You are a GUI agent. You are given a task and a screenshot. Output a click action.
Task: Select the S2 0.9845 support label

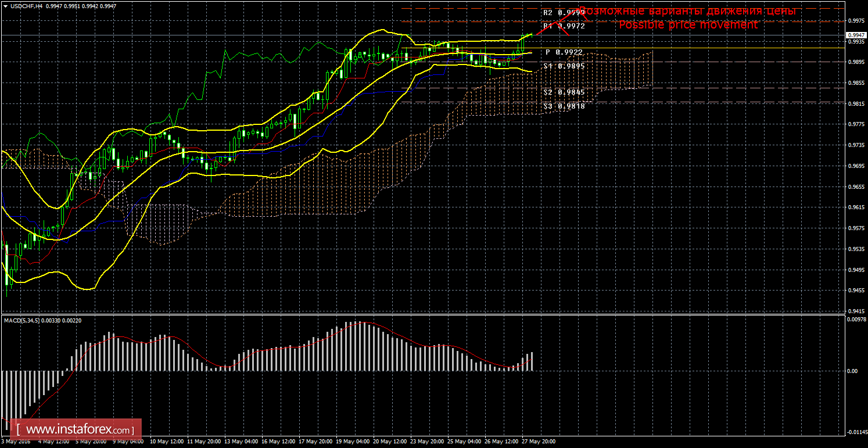564,92
